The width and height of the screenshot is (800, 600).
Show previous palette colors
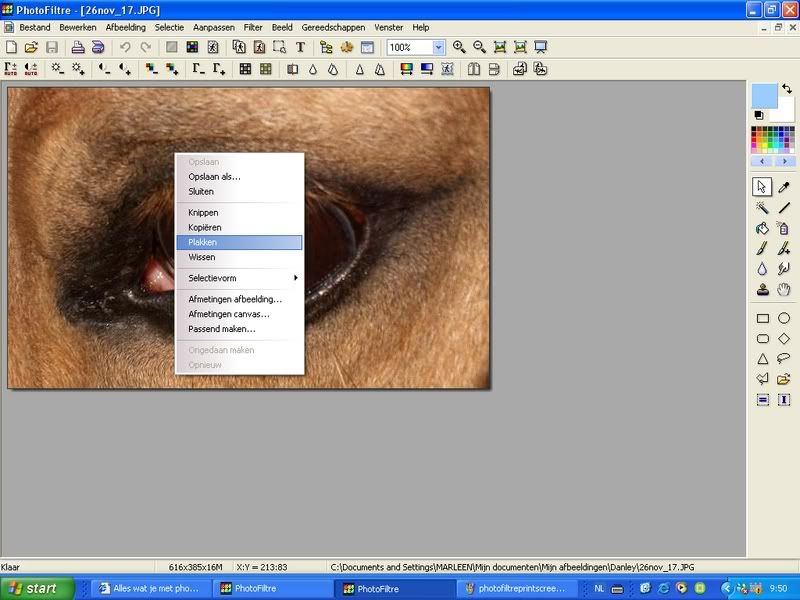tap(762, 161)
